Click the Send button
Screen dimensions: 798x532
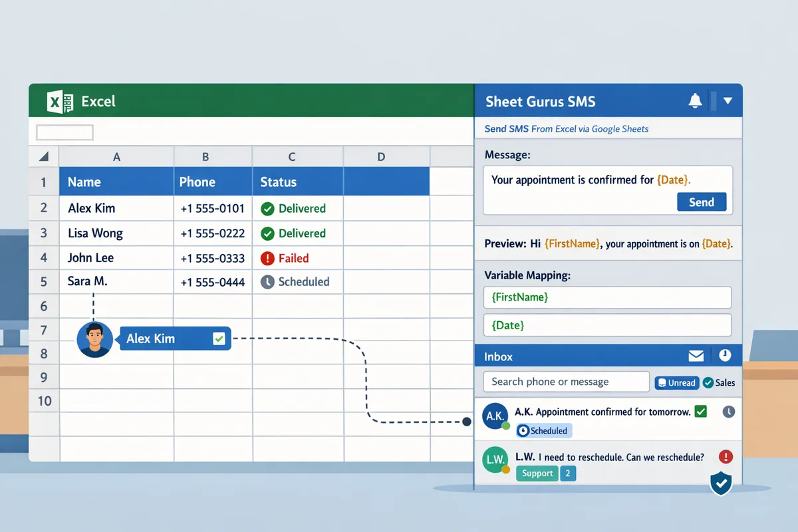click(702, 202)
